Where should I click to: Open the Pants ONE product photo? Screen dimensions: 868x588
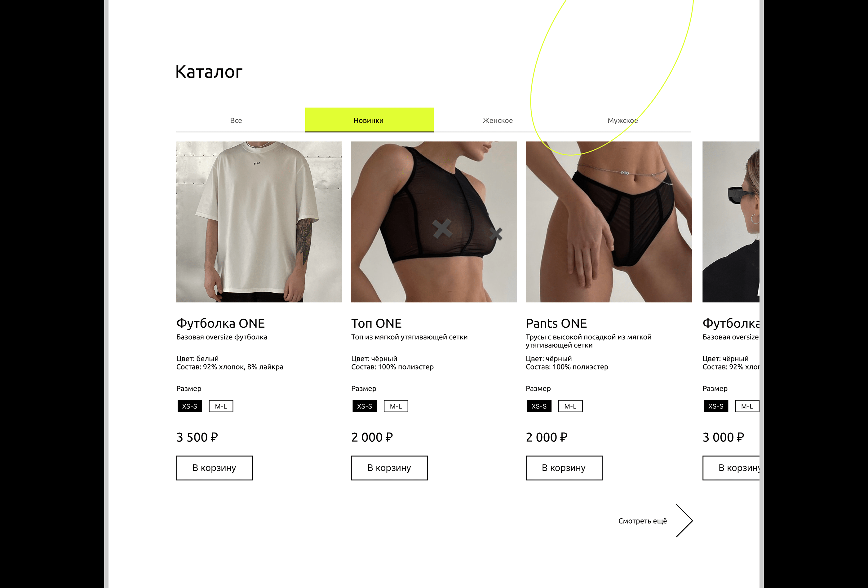tap(609, 222)
